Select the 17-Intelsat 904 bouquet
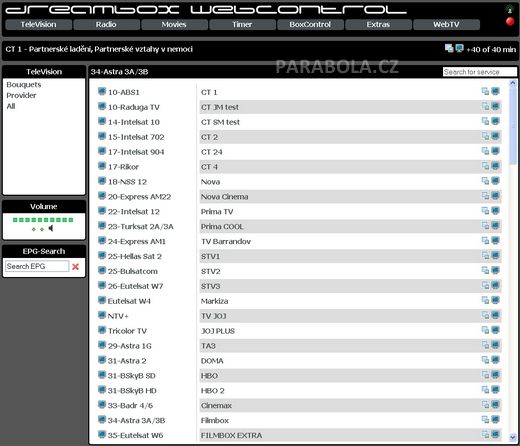 pos(136,152)
